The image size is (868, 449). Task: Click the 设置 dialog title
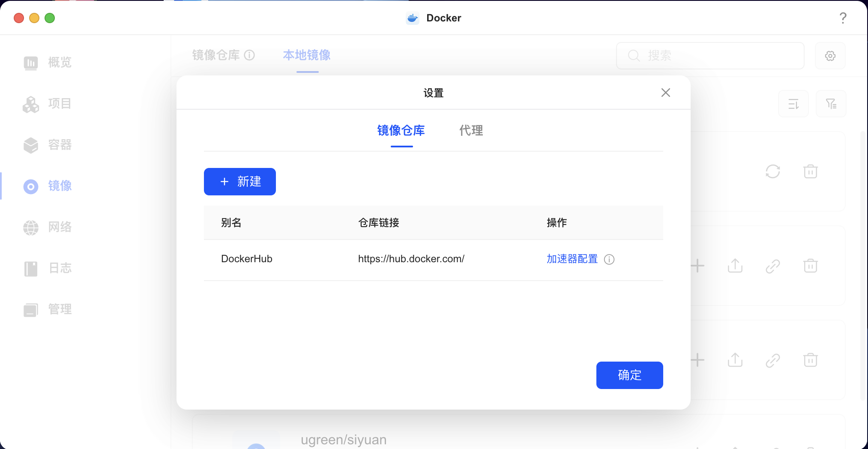(434, 93)
